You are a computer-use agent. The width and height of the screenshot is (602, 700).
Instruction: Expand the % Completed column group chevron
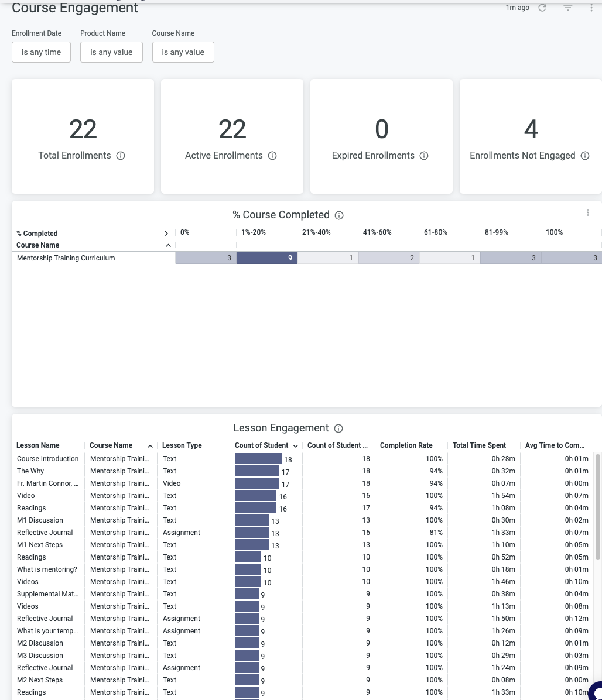click(x=166, y=233)
